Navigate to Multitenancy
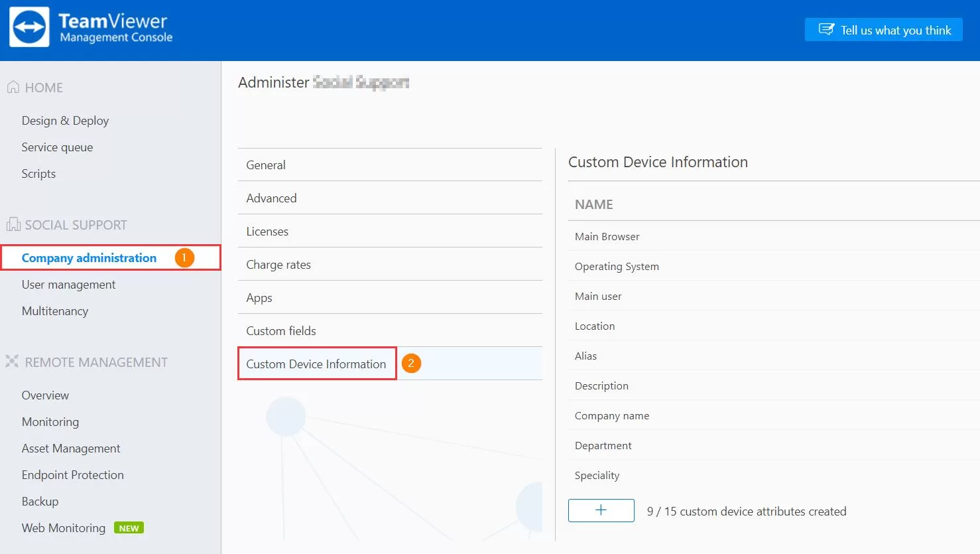This screenshot has width=980, height=554. pos(55,311)
